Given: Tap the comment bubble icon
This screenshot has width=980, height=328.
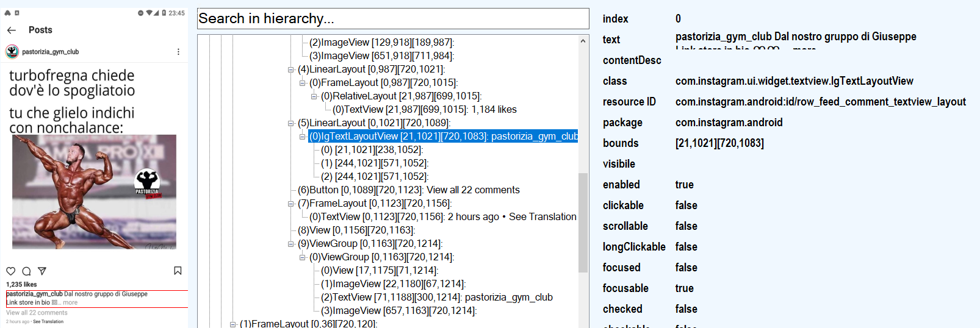Looking at the screenshot, I should click(26, 271).
